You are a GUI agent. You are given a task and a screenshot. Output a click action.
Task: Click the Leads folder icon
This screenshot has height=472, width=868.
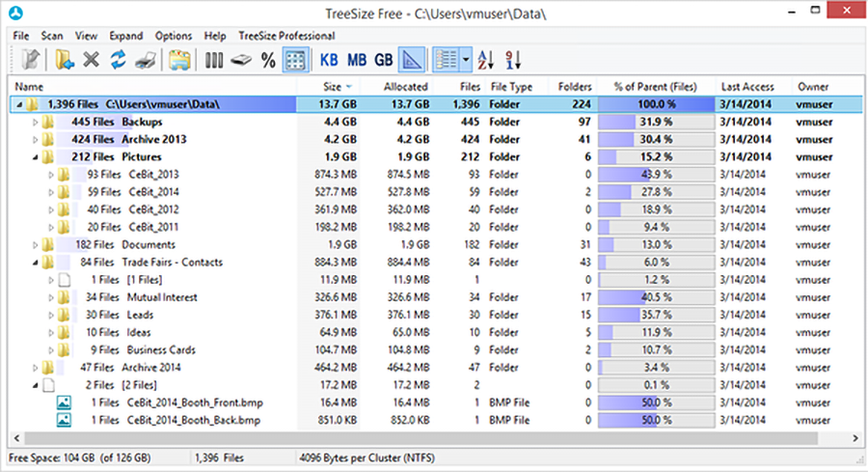tap(64, 315)
